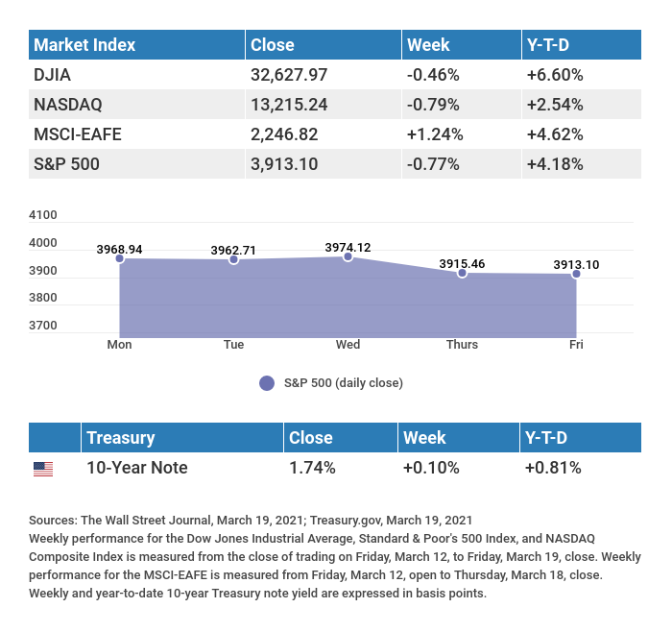Screen dimensions: 672x632
Task: Click the 10-Year Note label
Action: pyautogui.click(x=137, y=469)
